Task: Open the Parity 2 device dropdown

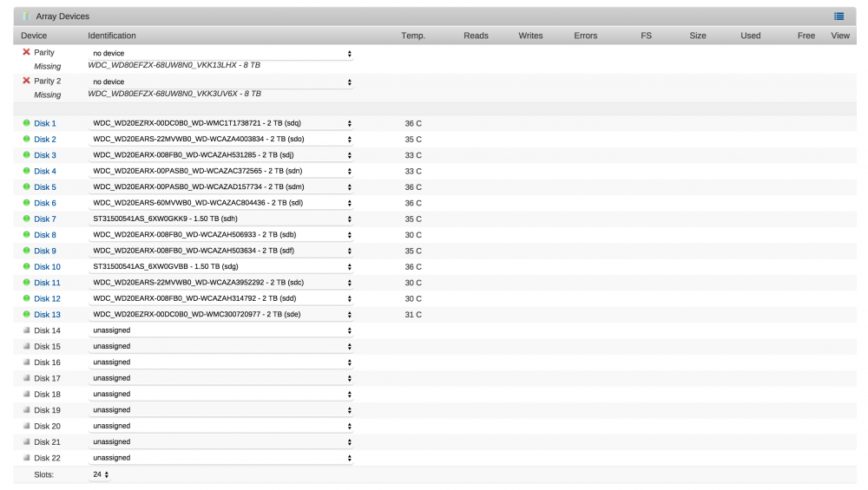Action: pyautogui.click(x=220, y=82)
